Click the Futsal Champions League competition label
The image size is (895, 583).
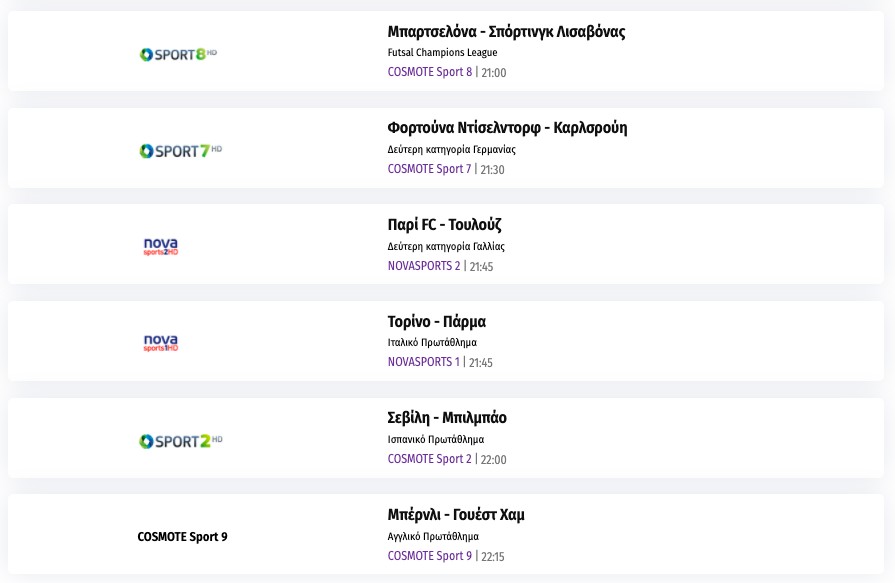point(442,53)
